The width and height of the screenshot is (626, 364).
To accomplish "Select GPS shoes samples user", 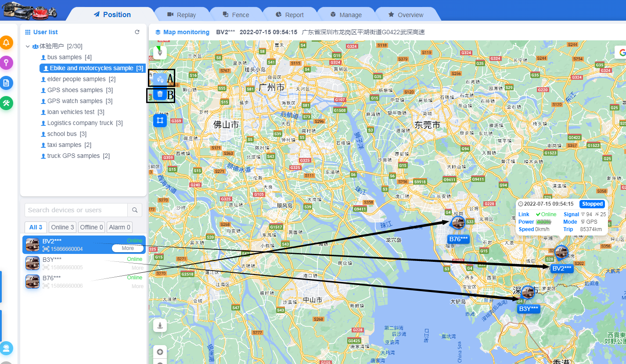I will [76, 90].
